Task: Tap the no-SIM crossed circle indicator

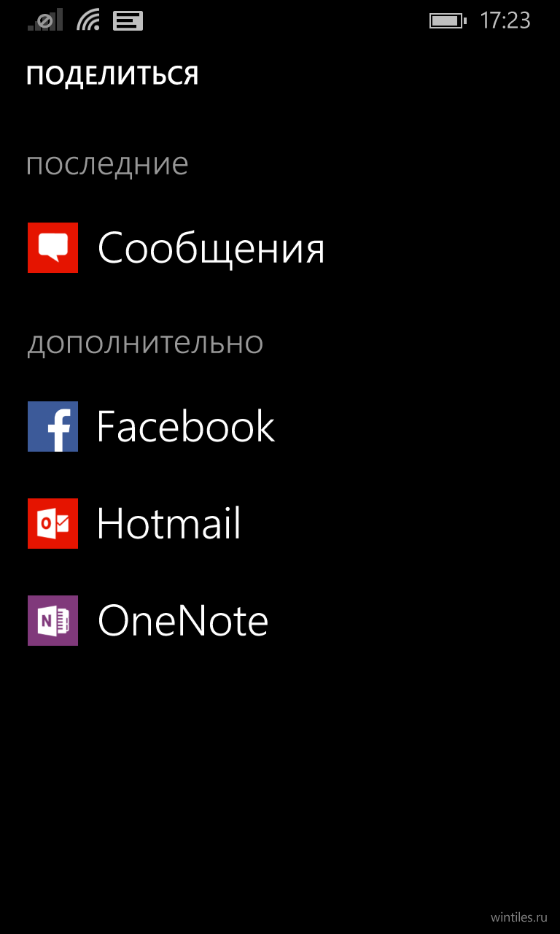Action: 44,21
